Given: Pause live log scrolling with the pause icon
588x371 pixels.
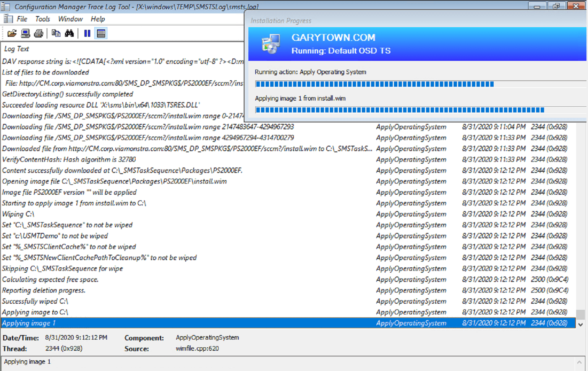Looking at the screenshot, I should tap(87, 33).
